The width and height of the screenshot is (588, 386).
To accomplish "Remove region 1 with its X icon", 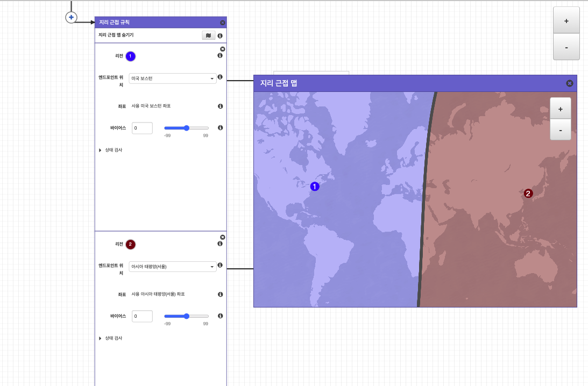I will (x=223, y=49).
